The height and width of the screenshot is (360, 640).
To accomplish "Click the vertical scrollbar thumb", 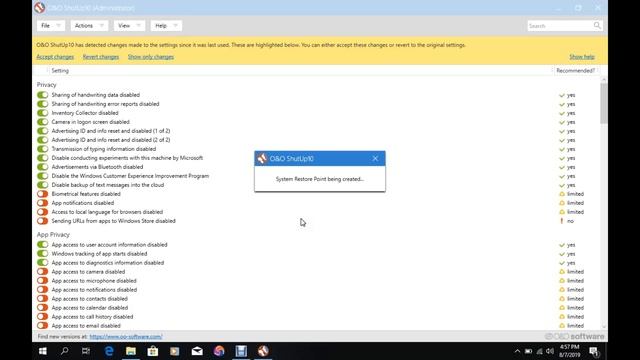I will tap(604, 103).
